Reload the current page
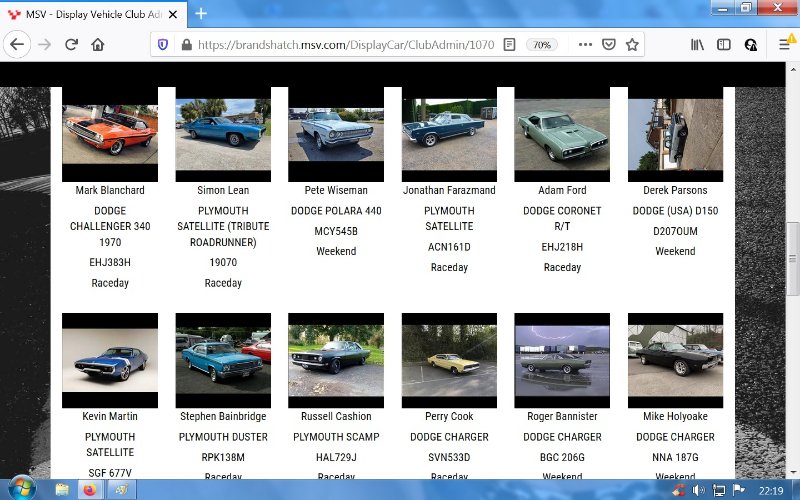The height and width of the screenshot is (500, 800). (71, 45)
